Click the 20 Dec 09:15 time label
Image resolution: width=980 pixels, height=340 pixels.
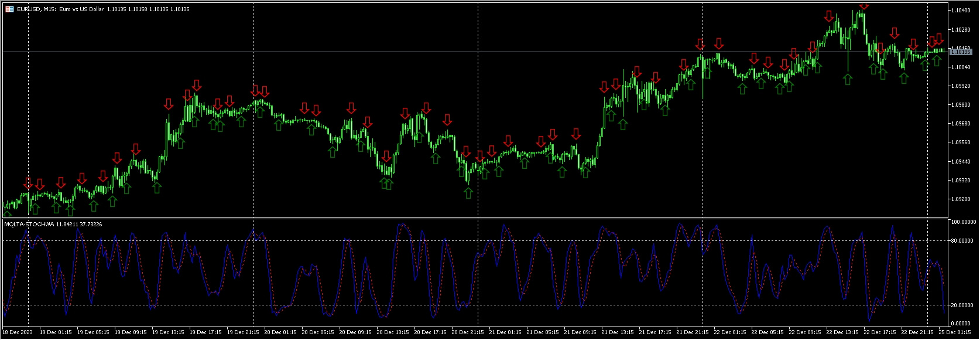click(x=355, y=332)
